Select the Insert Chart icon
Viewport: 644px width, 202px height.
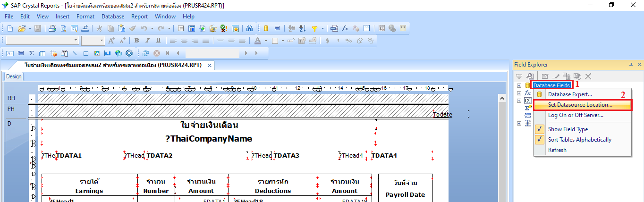click(108, 53)
